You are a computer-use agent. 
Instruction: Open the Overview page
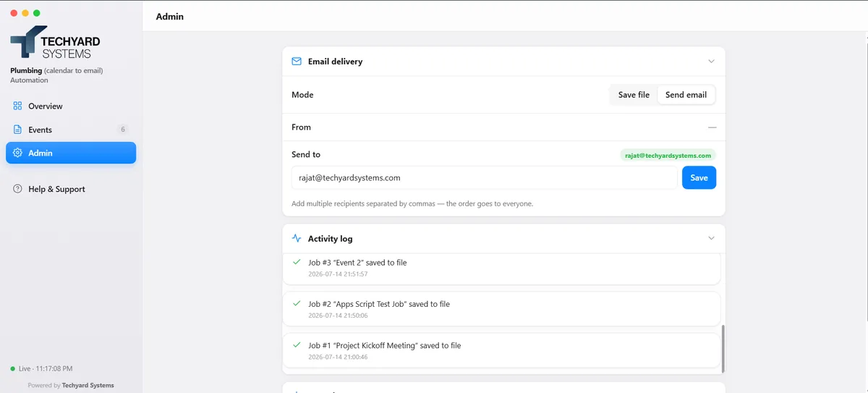point(71,106)
